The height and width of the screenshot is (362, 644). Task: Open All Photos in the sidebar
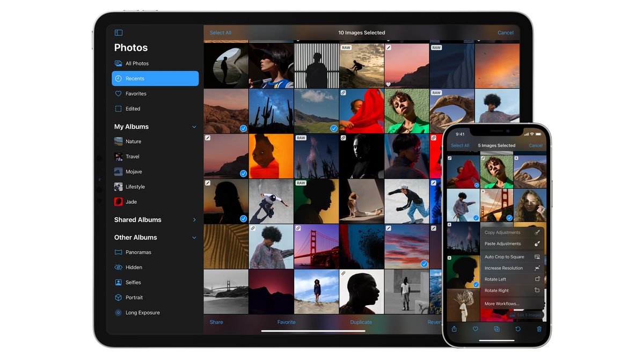[x=136, y=63]
